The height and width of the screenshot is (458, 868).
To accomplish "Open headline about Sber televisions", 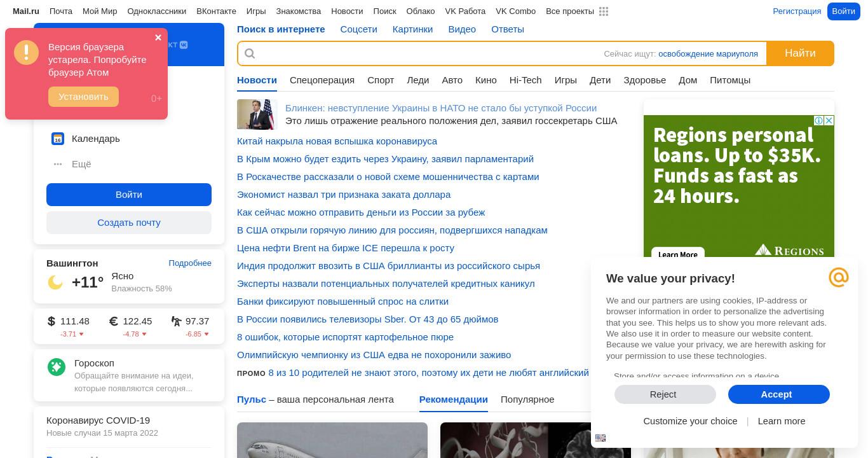I will coord(367,319).
